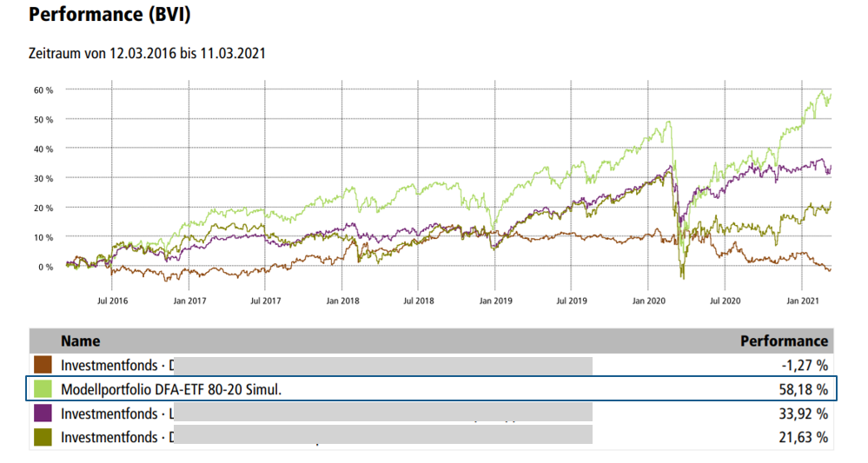The height and width of the screenshot is (463, 868).
Task: Click the brown legend color swatch
Action: pyautogui.click(x=43, y=365)
